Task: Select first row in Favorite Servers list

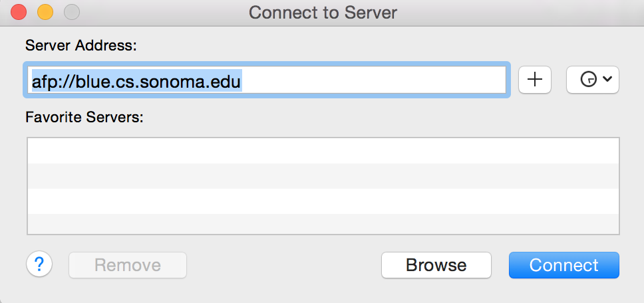Action: pyautogui.click(x=323, y=151)
